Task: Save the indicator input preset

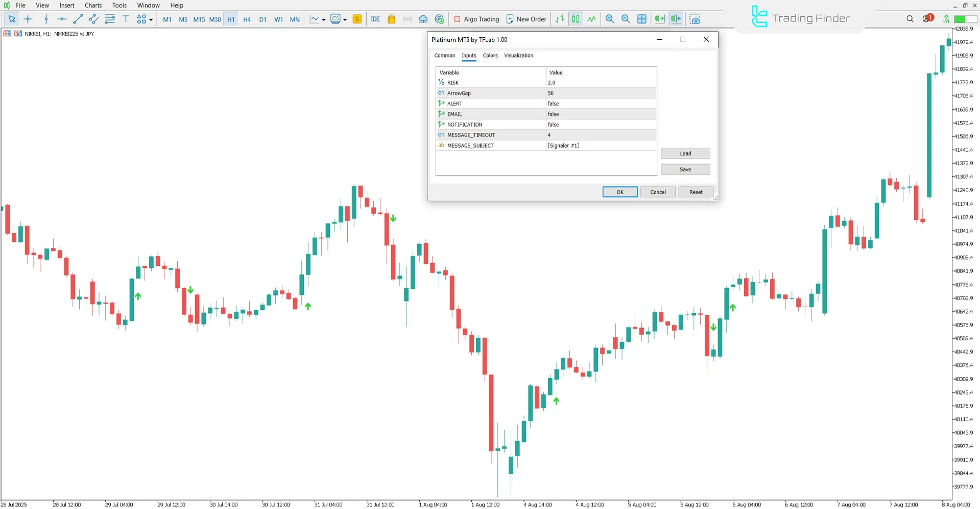Action: (x=685, y=169)
